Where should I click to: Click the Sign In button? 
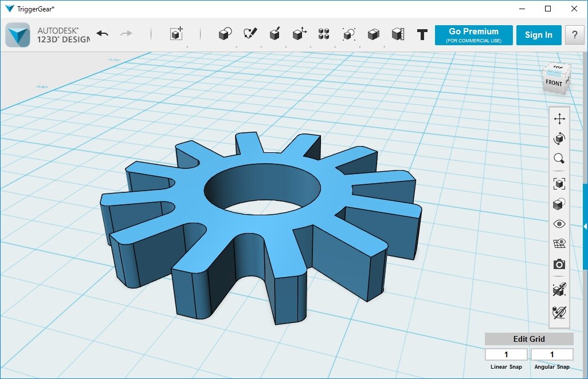point(539,35)
